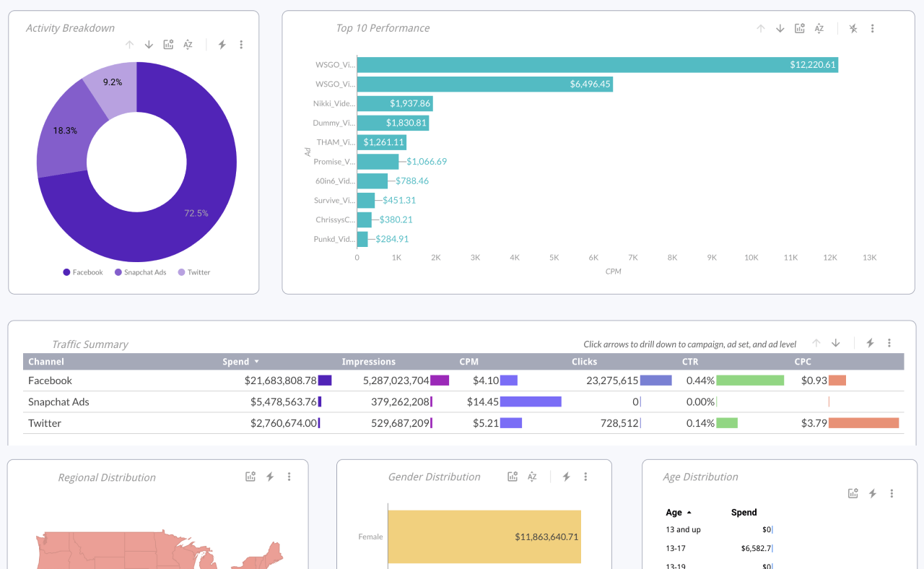Click drill down arrow in Activity Breakdown
This screenshot has width=924, height=569.
[x=149, y=45]
